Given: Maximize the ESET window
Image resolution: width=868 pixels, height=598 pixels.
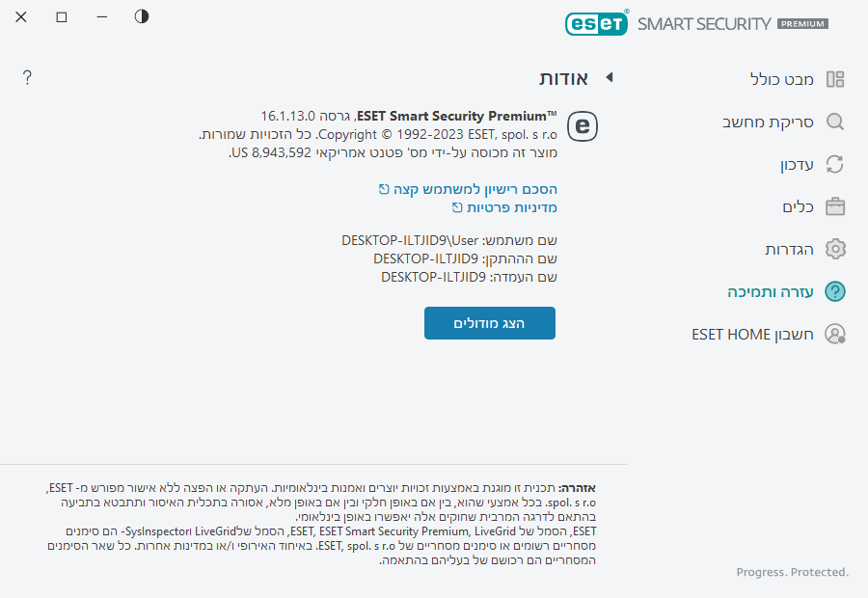Looking at the screenshot, I should coord(62,17).
